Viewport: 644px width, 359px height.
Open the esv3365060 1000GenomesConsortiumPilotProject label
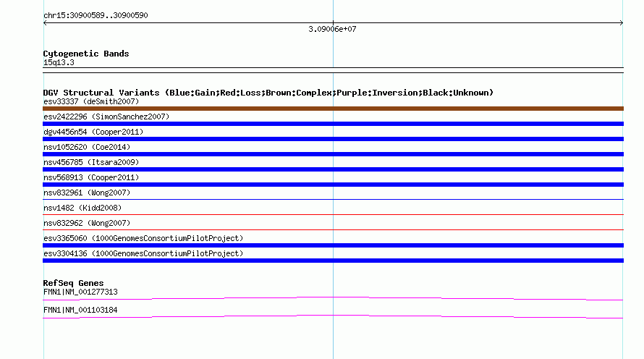pos(143,238)
